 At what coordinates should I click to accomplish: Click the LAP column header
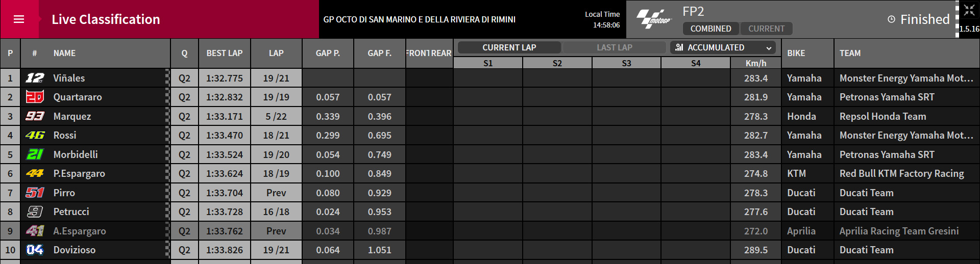pos(276,53)
